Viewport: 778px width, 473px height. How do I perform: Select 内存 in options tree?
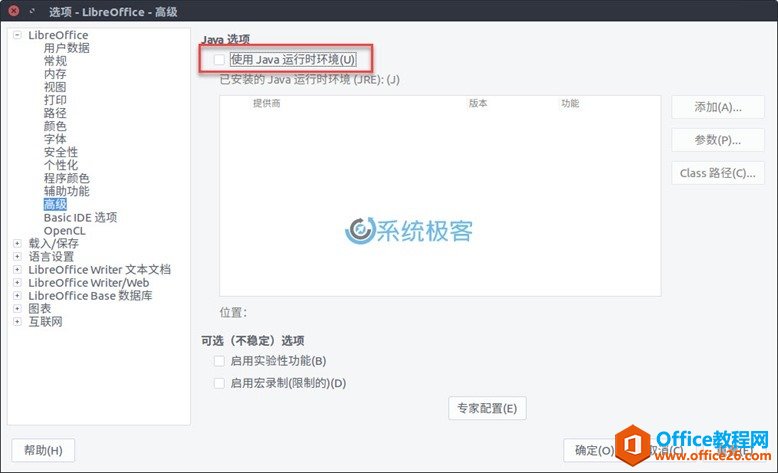[x=55, y=74]
